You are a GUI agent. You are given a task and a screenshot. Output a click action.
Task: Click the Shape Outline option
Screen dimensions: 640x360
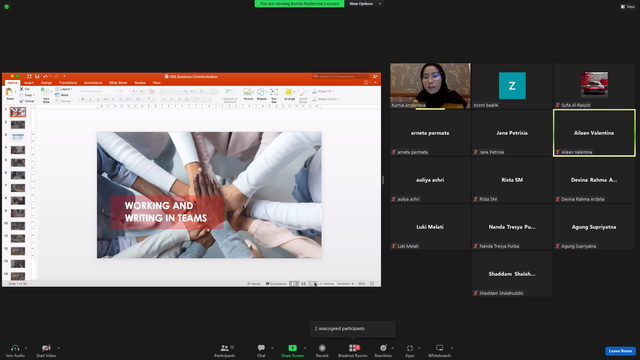coord(325,99)
